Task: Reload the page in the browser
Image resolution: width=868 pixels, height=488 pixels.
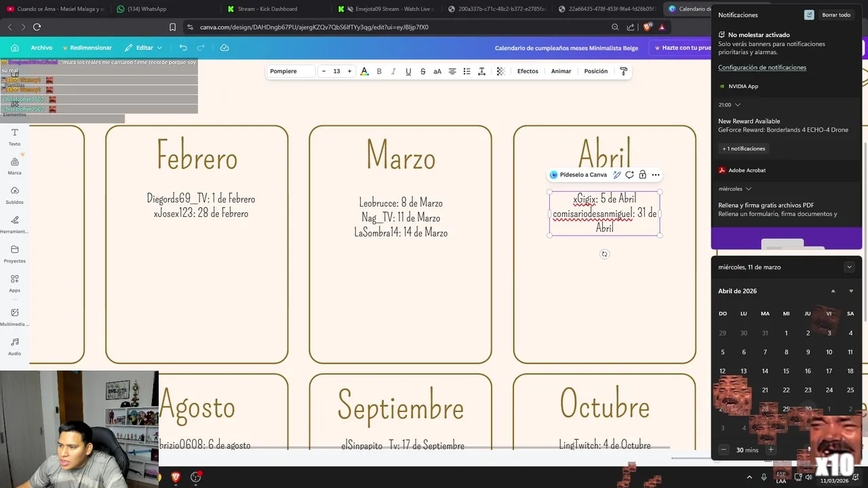Action: [37, 27]
